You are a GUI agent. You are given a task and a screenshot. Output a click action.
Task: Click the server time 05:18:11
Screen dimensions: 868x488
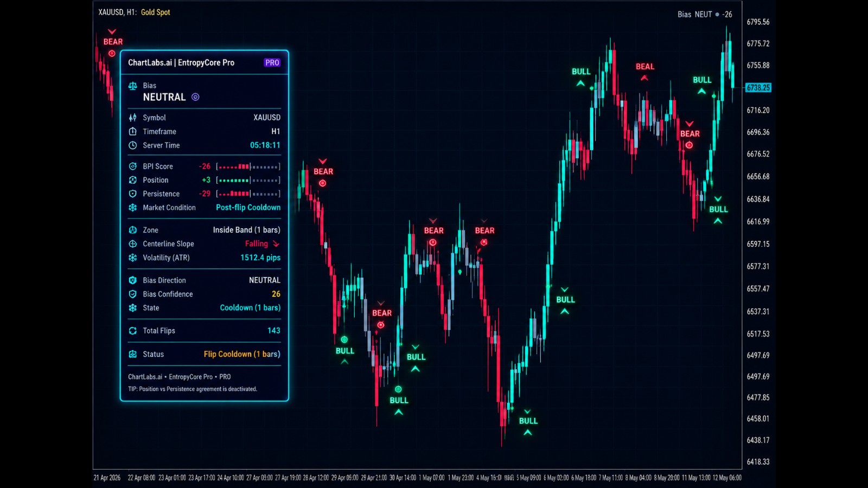coord(265,145)
